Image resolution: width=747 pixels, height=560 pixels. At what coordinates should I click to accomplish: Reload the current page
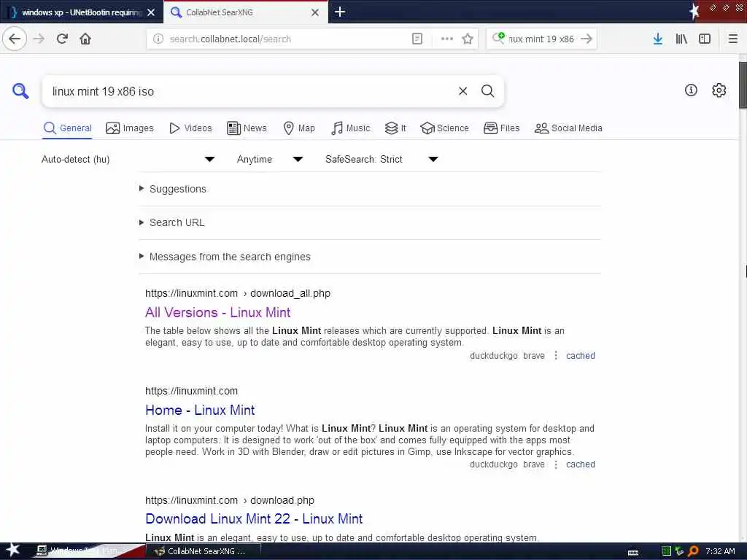click(62, 39)
